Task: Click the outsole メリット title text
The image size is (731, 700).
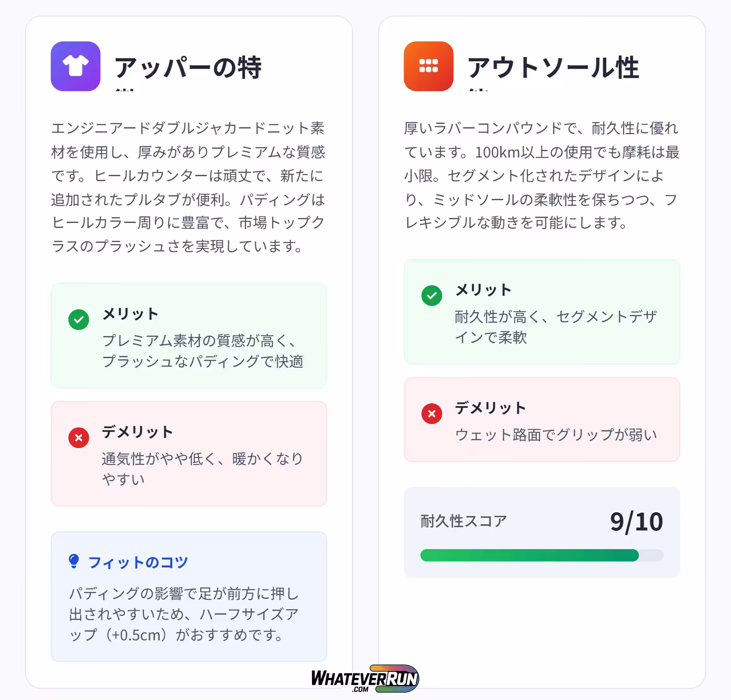Action: tap(483, 290)
